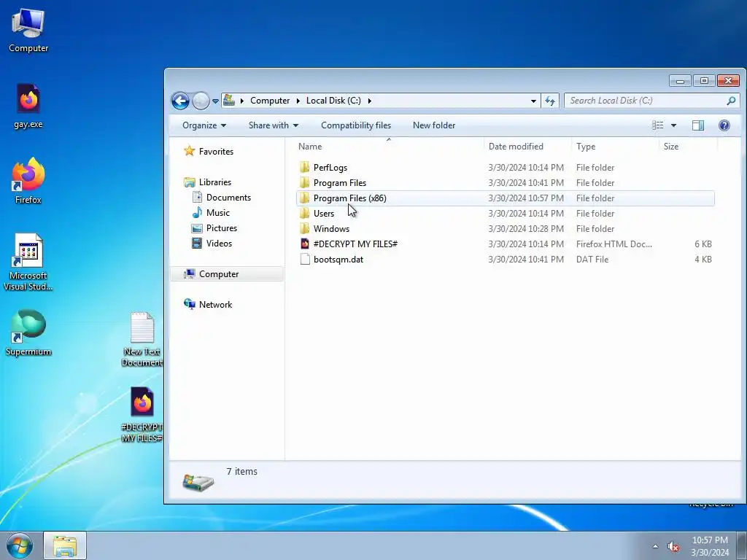Open the Computer desktop icon
The height and width of the screenshot is (560, 747).
28,31
